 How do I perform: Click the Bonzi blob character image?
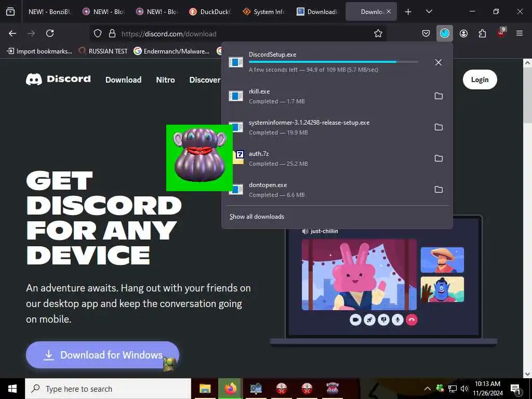pyautogui.click(x=199, y=158)
